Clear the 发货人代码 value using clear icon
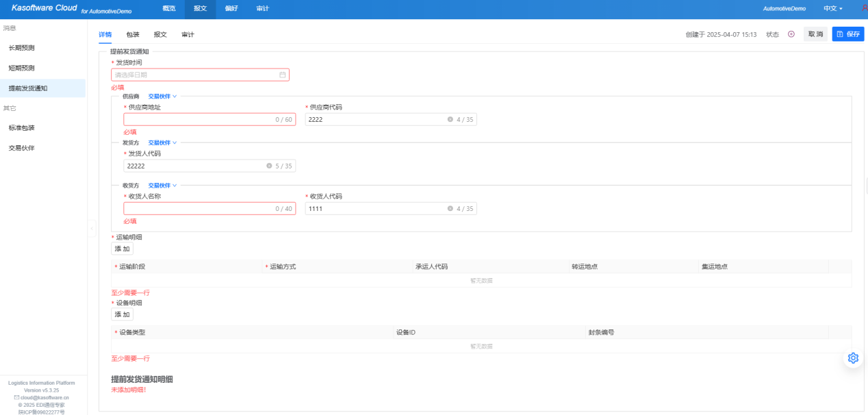 point(269,166)
